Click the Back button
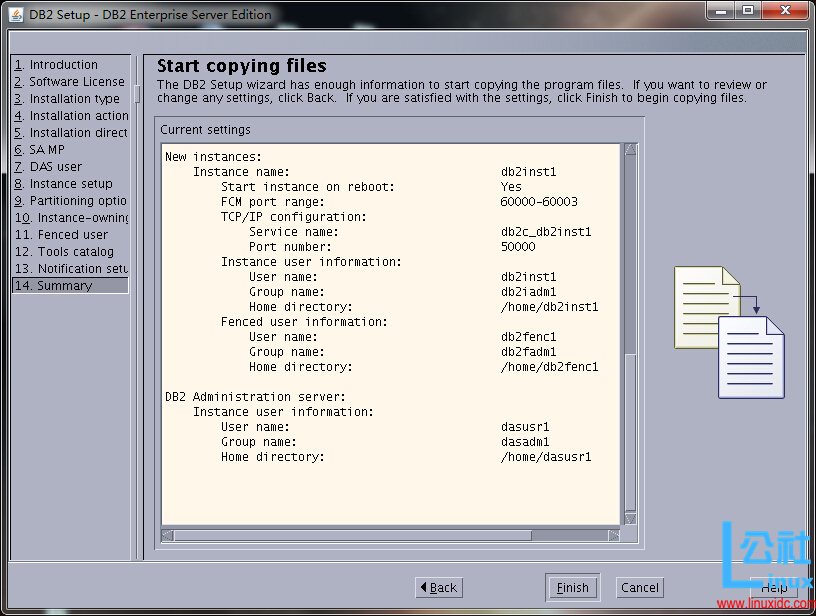 point(438,587)
